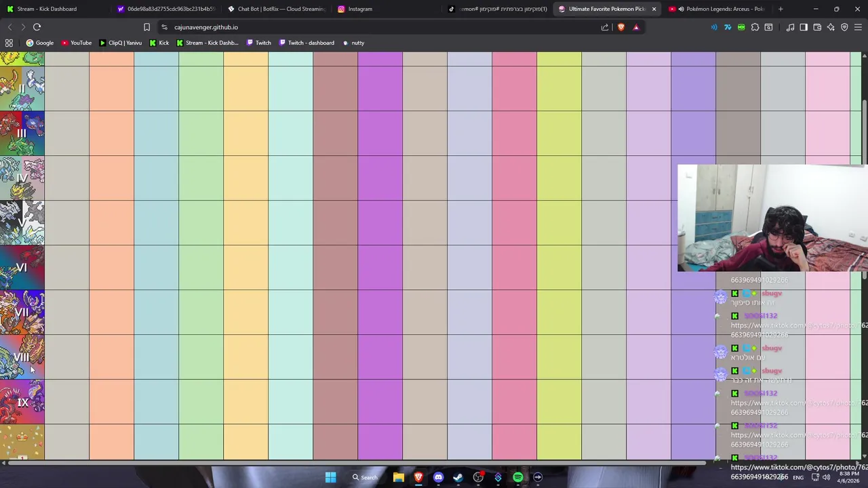The width and height of the screenshot is (868, 488).
Task: Click the browser forward arrow
Action: [23, 27]
